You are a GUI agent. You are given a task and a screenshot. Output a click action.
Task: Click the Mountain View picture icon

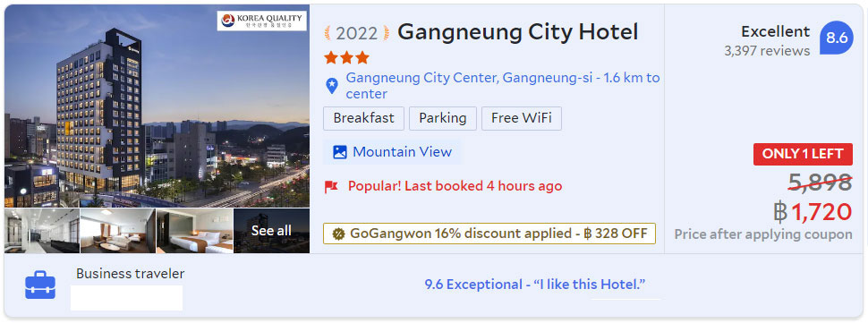340,152
